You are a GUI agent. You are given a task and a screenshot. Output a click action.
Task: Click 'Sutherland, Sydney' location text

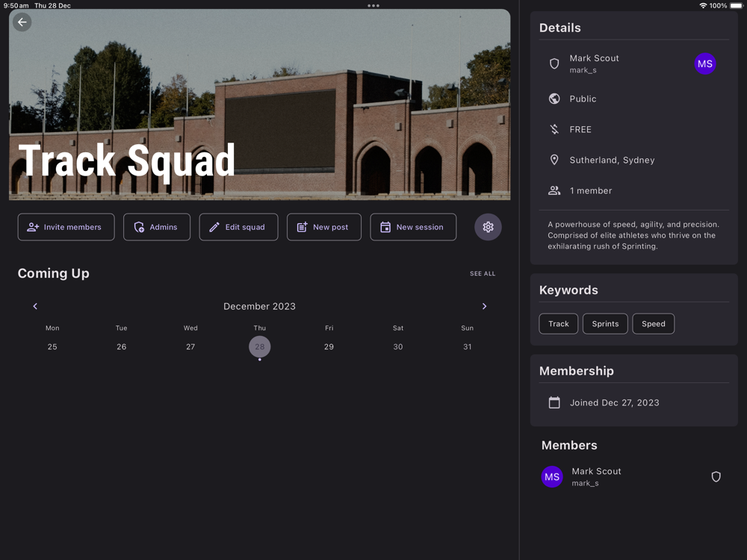point(613,160)
